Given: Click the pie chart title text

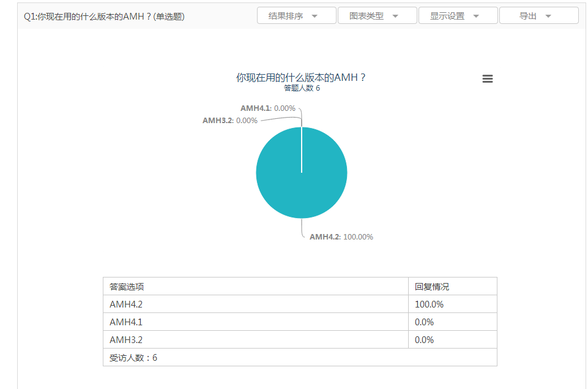Looking at the screenshot, I should [x=301, y=78].
